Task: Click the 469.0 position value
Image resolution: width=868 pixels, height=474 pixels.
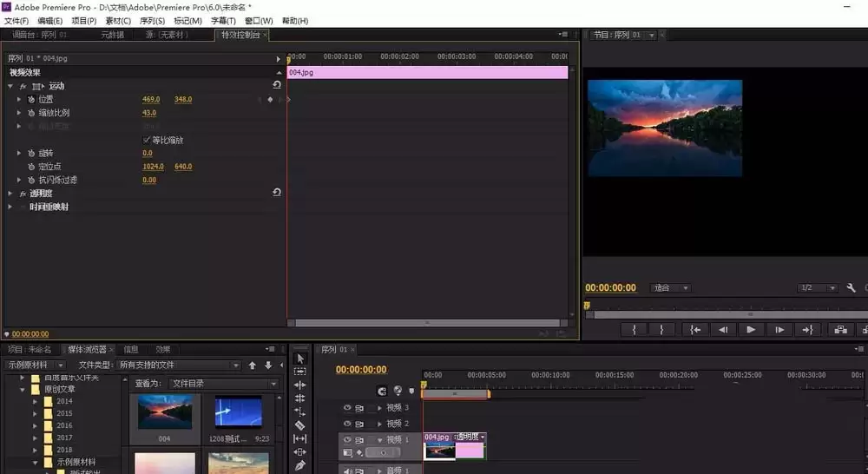Action: click(x=151, y=99)
